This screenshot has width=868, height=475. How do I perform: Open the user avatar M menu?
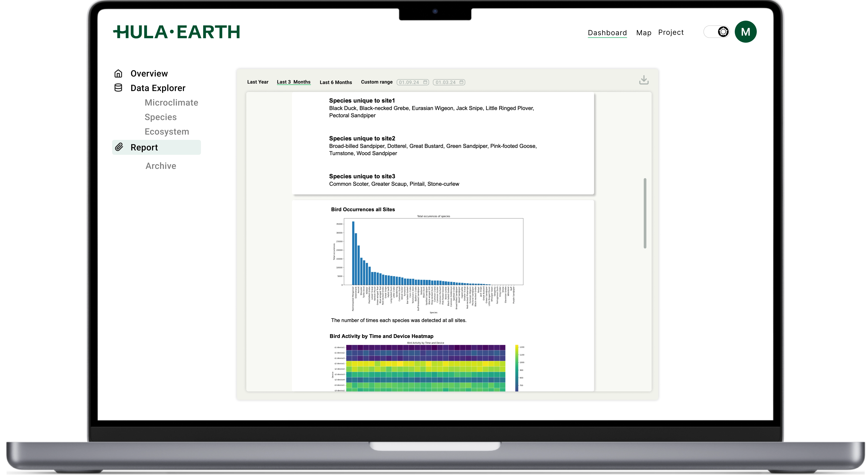[745, 32]
